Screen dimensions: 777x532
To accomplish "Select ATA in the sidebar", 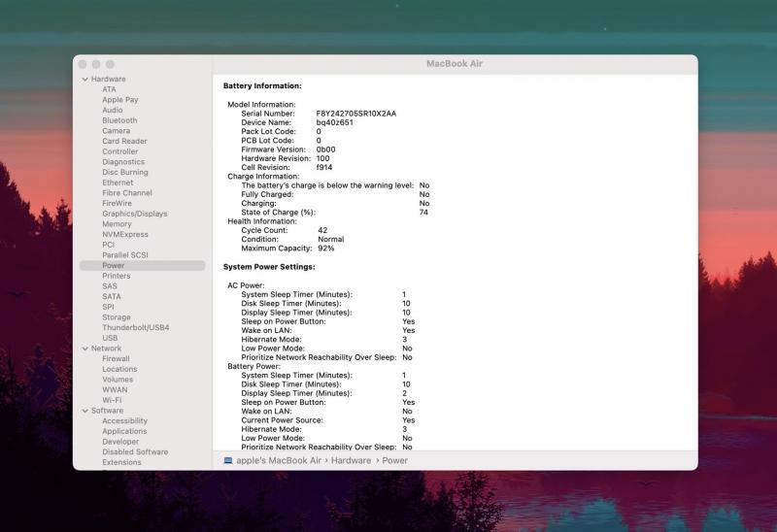I will [x=109, y=89].
